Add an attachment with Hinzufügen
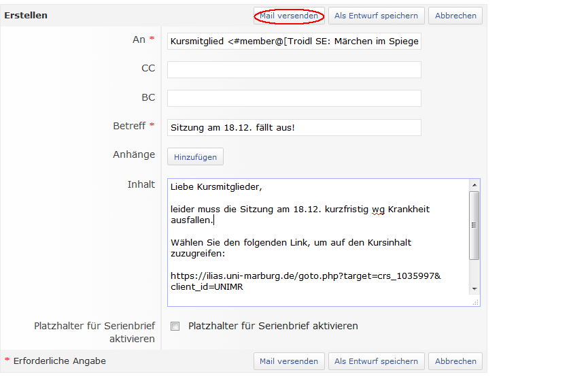Screen dimensions: 588x383 (195, 157)
